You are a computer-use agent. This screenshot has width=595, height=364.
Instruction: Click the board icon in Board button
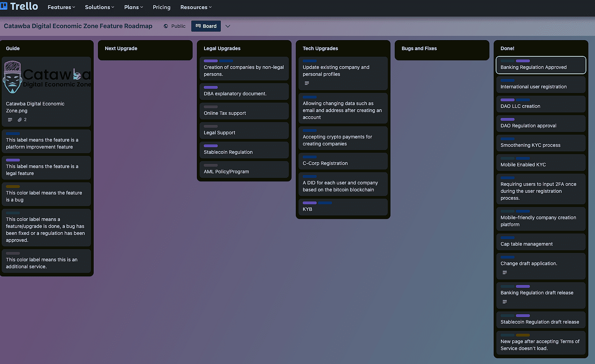click(198, 26)
